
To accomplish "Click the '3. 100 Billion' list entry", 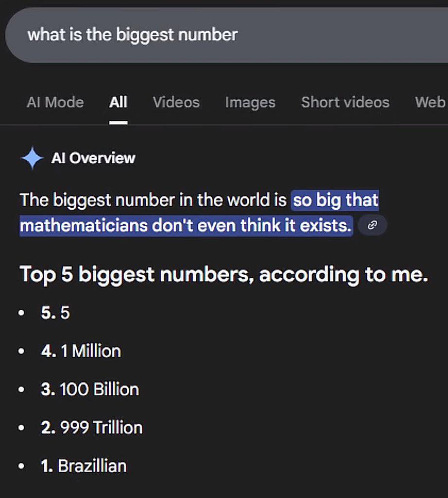I will click(x=90, y=389).
